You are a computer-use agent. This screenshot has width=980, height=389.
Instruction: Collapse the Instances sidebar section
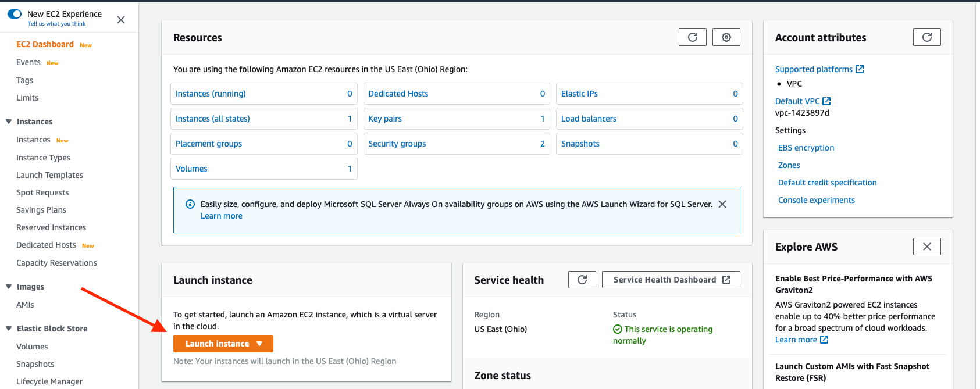point(9,122)
